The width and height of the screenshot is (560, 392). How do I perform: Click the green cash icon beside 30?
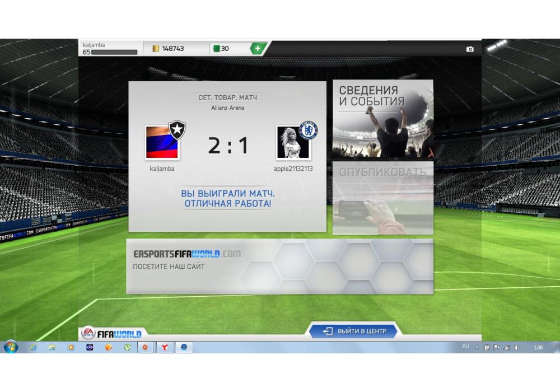pos(216,48)
